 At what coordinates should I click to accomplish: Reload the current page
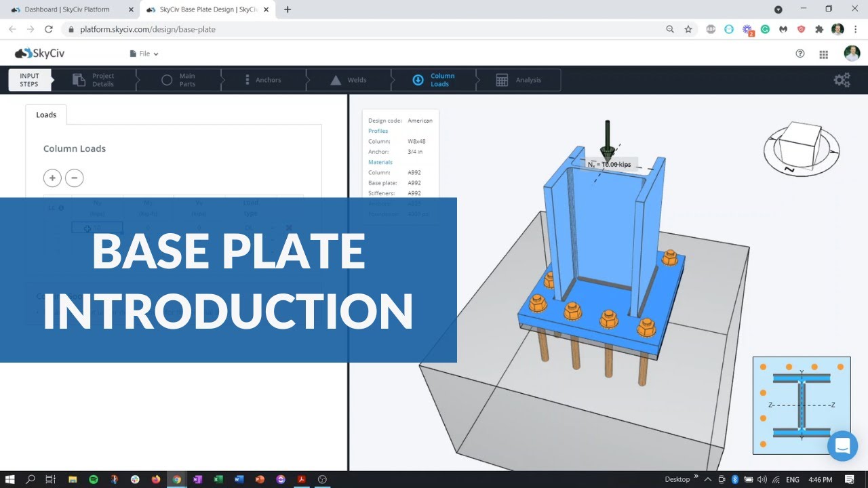[49, 29]
